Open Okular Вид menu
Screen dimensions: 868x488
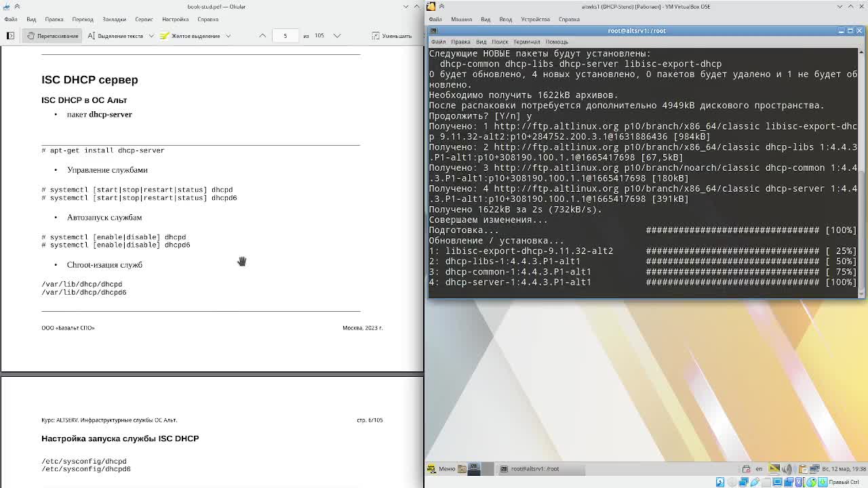tap(31, 19)
